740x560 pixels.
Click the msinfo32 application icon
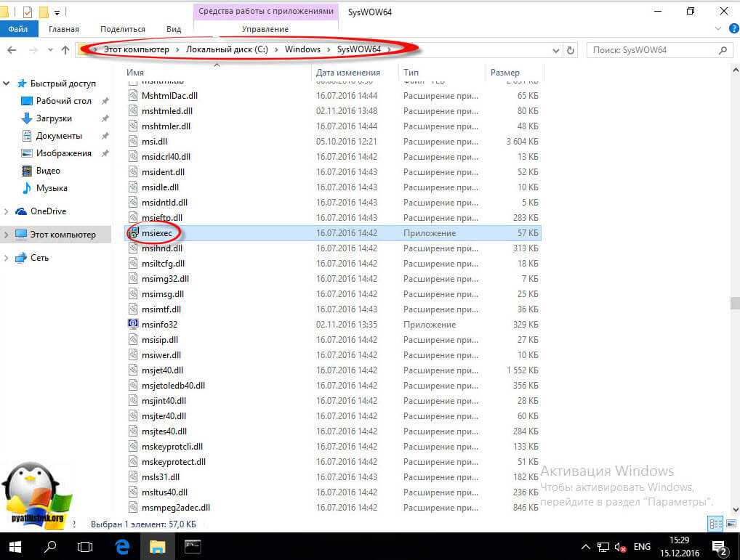pyautogui.click(x=133, y=324)
